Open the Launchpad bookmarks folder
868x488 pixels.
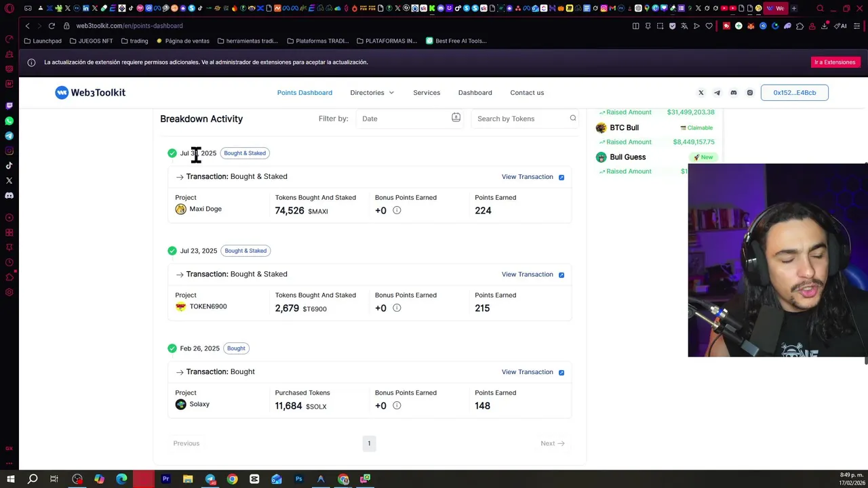[x=43, y=41]
